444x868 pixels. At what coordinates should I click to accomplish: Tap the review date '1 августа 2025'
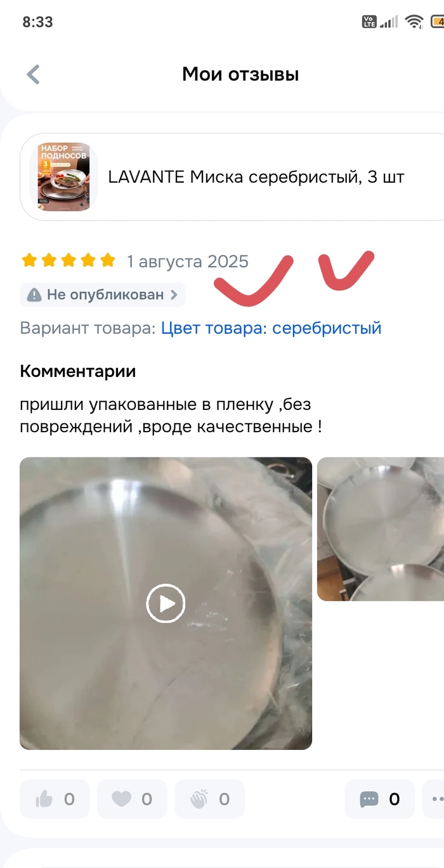pyautogui.click(x=188, y=261)
